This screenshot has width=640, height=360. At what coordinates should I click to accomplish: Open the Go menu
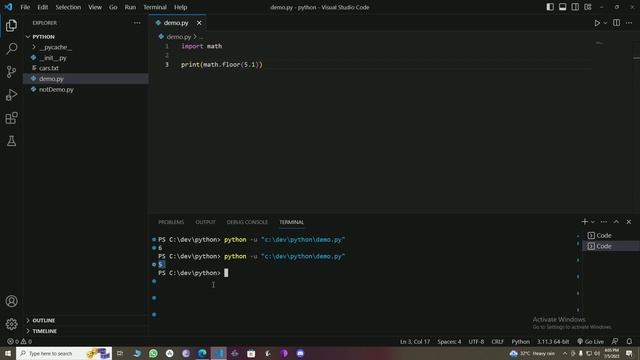tap(113, 7)
